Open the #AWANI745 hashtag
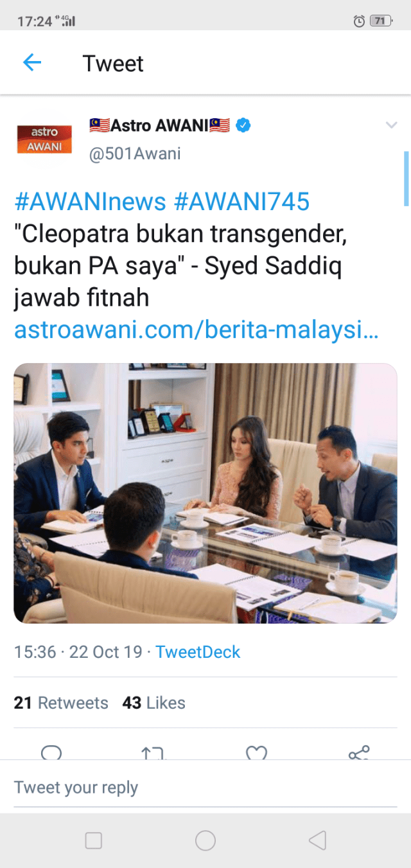This screenshot has width=411, height=868. (242, 202)
